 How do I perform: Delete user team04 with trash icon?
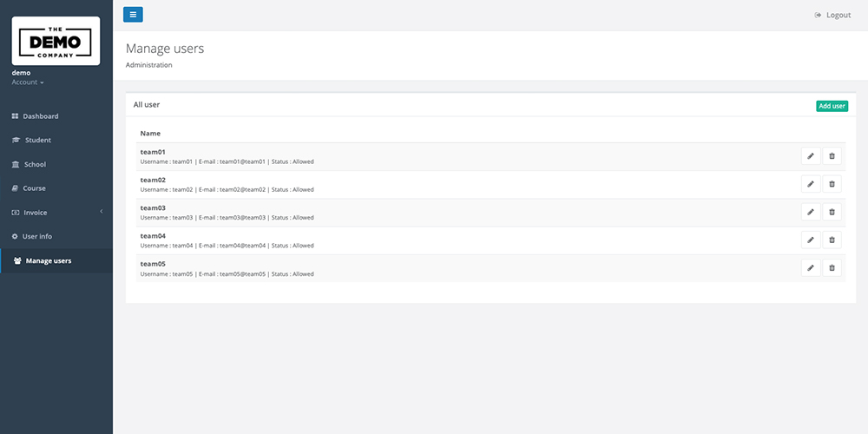[x=832, y=240]
